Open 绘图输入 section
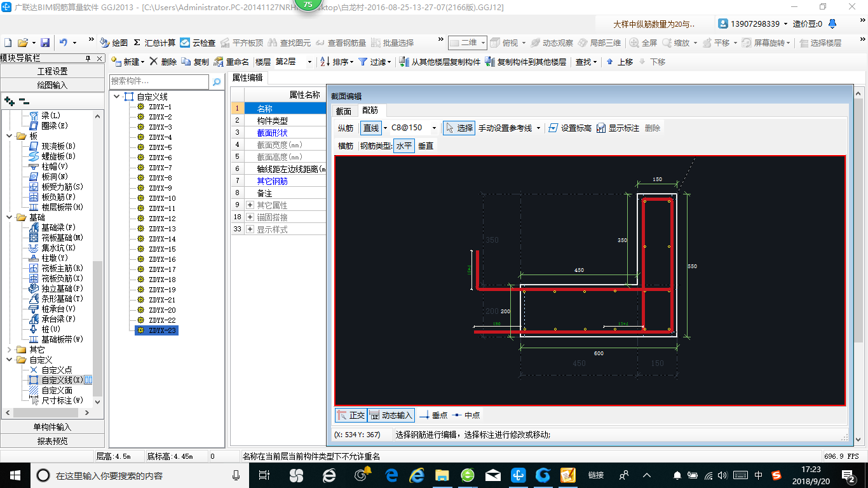The image size is (868, 488). 52,85
